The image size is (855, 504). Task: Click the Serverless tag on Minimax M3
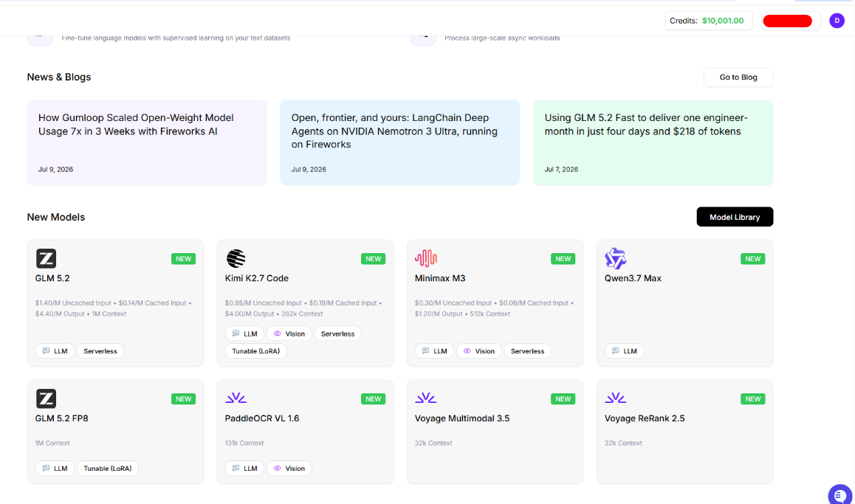527,351
